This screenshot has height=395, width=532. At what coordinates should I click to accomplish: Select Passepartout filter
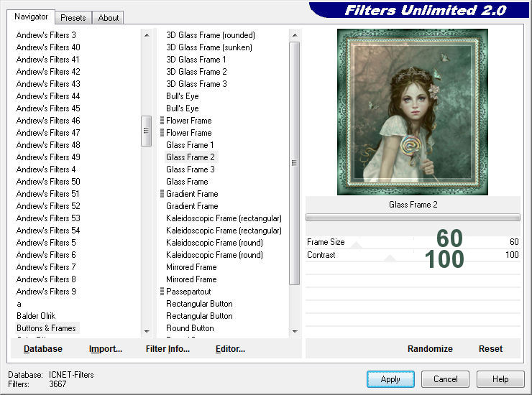pos(188,292)
